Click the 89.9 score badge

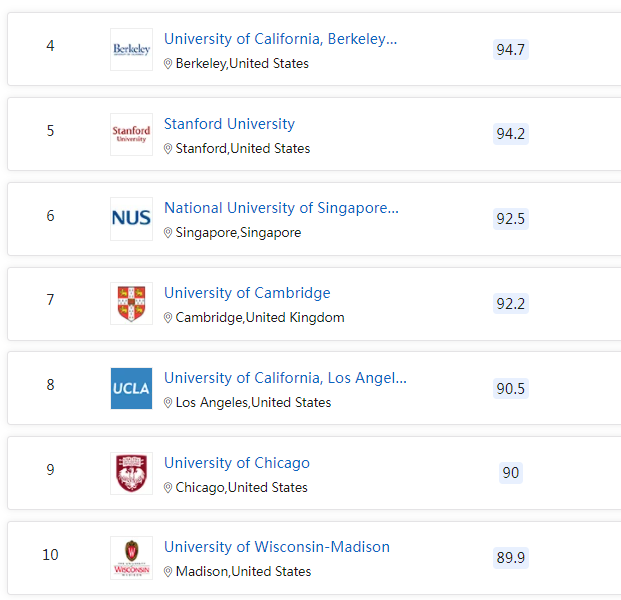coord(511,558)
